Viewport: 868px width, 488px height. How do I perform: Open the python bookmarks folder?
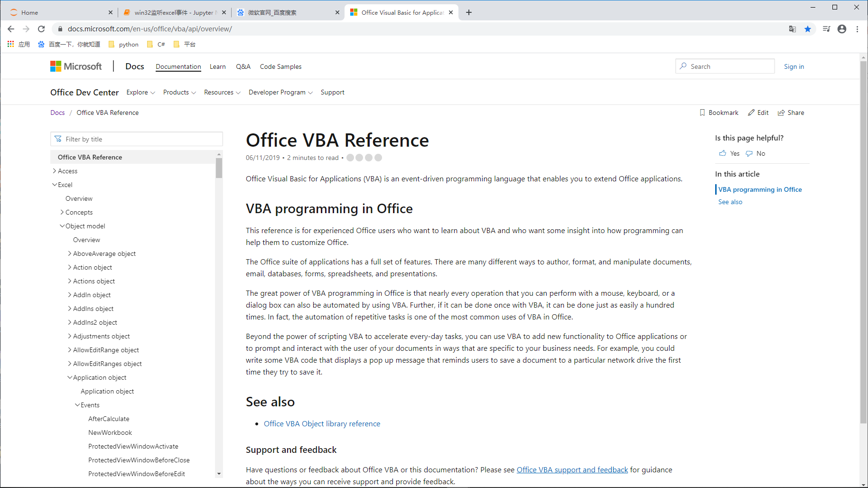[123, 44]
